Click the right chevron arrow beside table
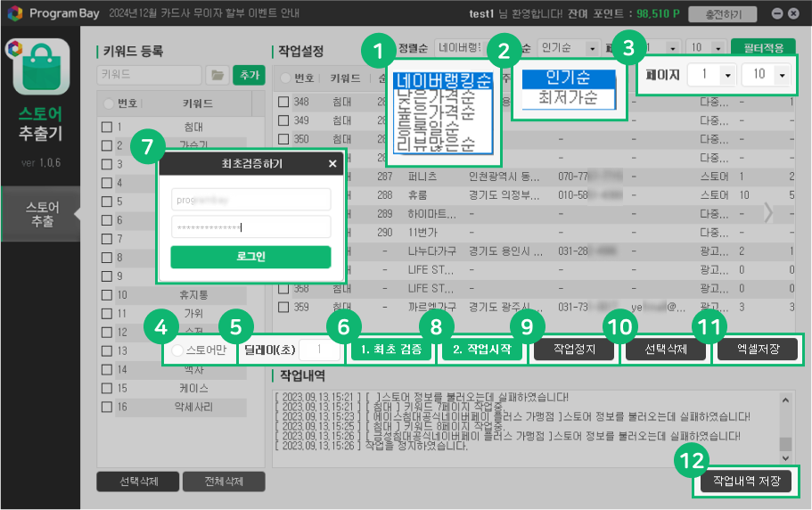 (x=768, y=212)
